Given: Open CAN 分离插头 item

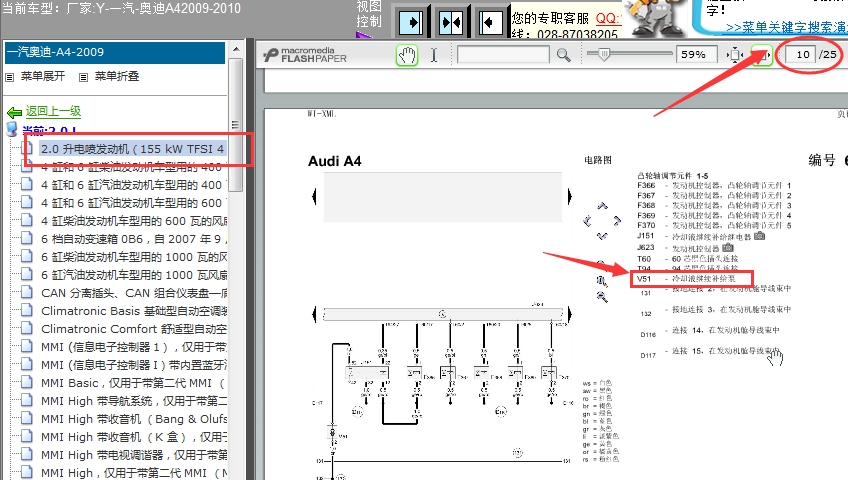Looking at the screenshot, I should point(134,293).
